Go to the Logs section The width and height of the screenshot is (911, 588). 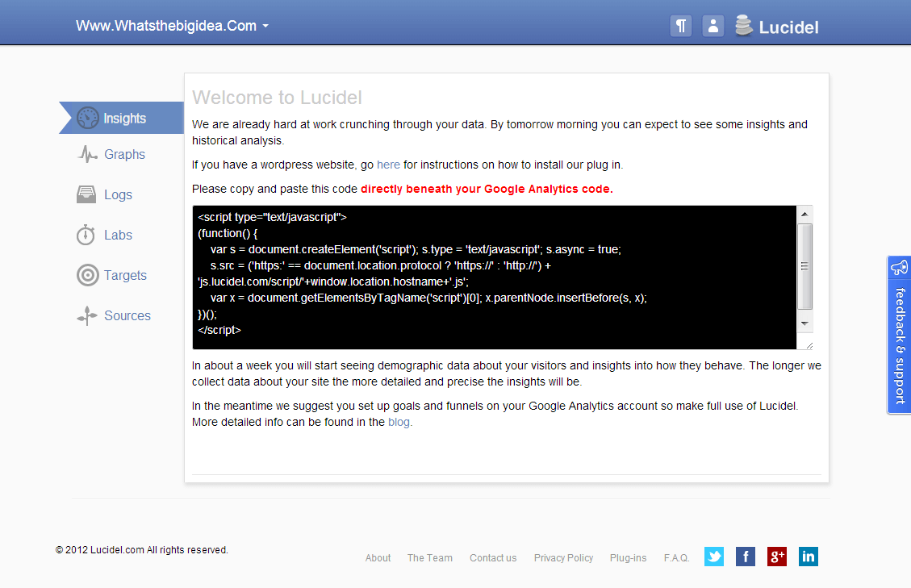tap(118, 194)
